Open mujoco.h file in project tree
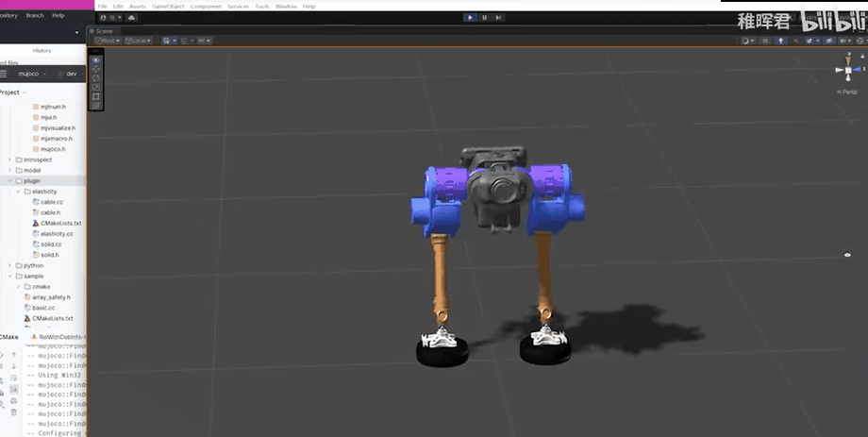The width and height of the screenshot is (868, 437). click(x=52, y=149)
